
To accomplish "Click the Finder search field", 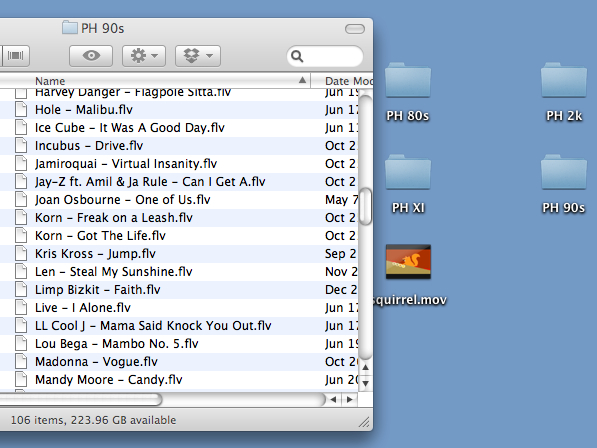I will click(x=325, y=56).
